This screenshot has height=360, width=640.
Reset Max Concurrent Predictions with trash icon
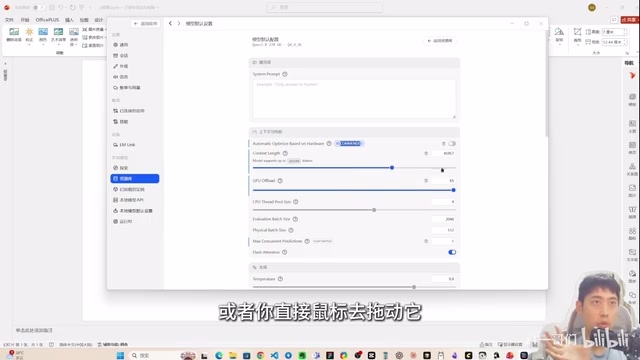tap(426, 241)
